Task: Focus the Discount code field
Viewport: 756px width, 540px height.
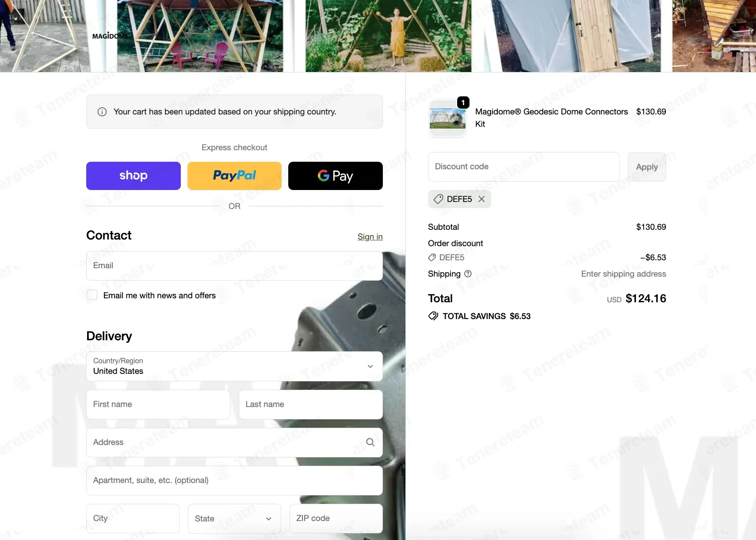Action: coord(523,167)
